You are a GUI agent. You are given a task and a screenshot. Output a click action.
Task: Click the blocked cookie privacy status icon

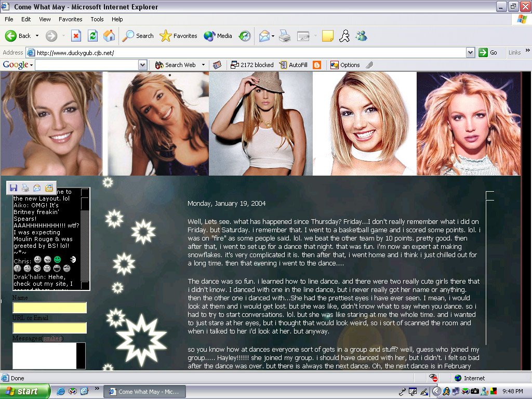(x=433, y=378)
